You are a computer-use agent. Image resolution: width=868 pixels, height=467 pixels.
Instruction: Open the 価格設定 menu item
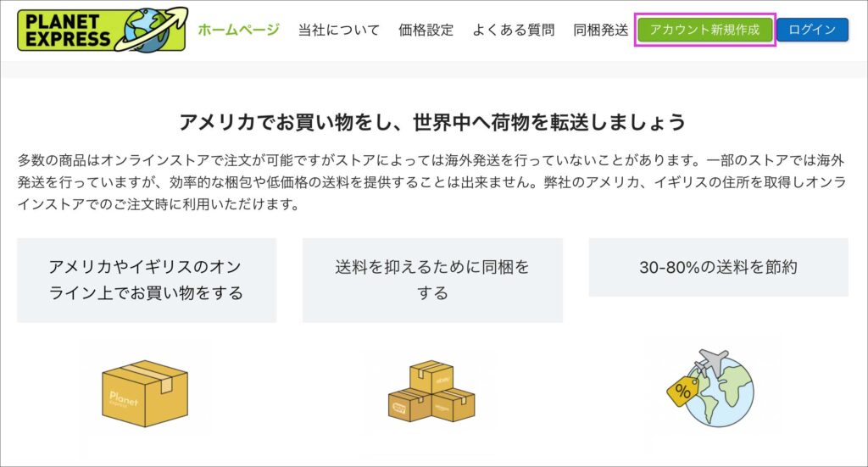point(426,31)
